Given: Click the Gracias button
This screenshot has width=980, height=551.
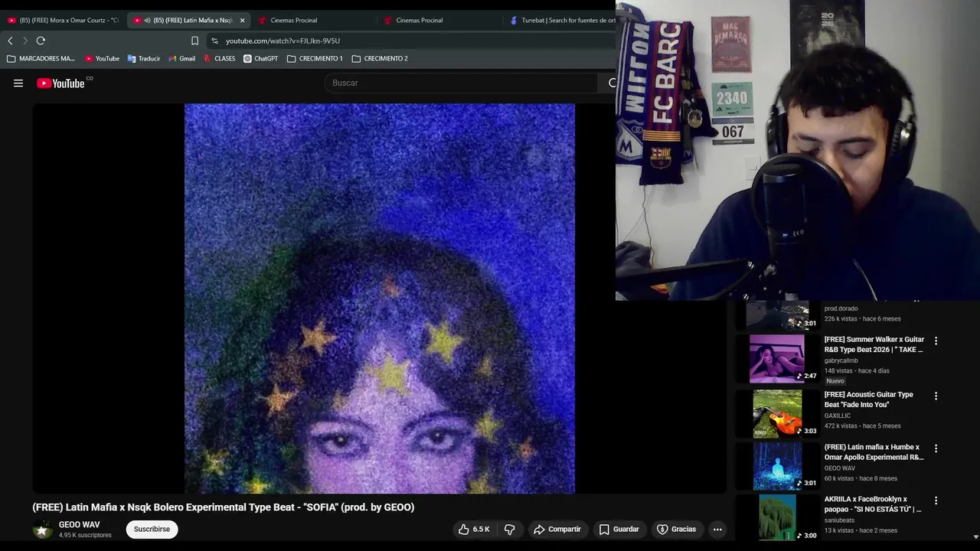Looking at the screenshot, I should [x=677, y=530].
